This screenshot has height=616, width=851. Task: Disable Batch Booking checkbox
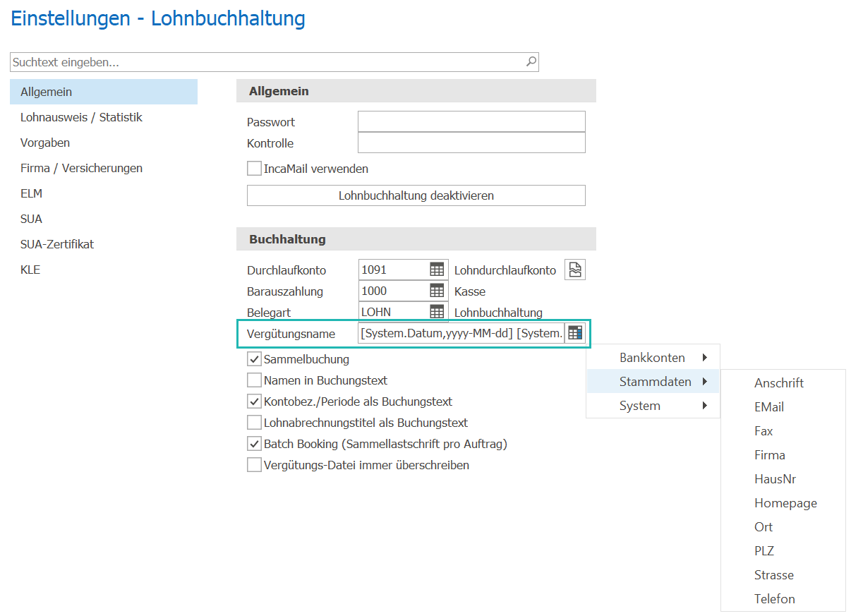pyautogui.click(x=254, y=444)
